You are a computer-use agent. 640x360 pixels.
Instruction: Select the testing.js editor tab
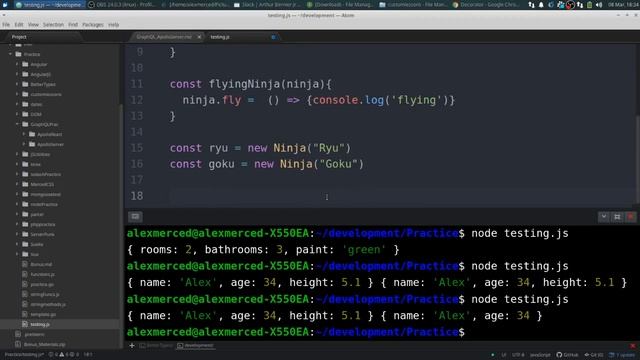point(241,37)
